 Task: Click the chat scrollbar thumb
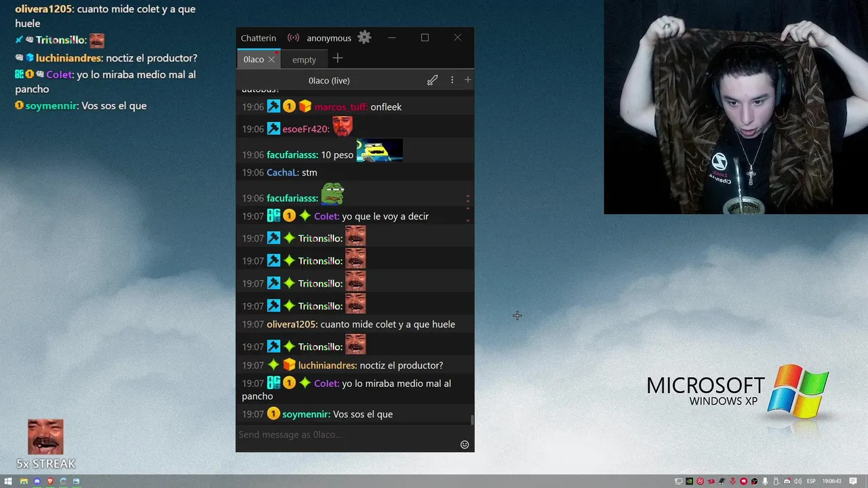point(472,420)
